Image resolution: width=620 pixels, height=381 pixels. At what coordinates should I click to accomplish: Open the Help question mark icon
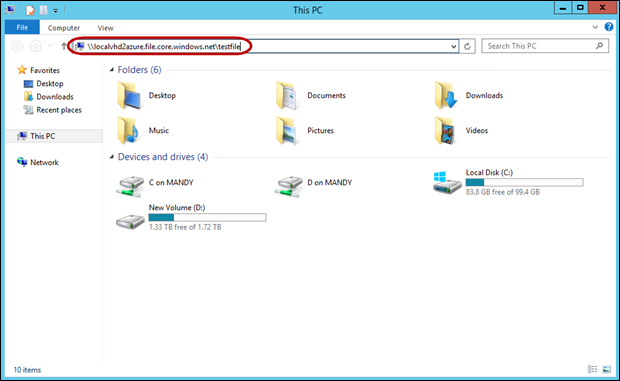[609, 27]
